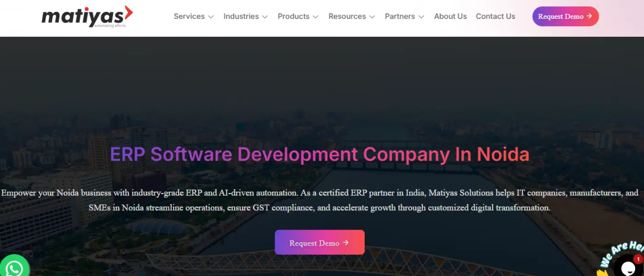The width and height of the screenshot is (644, 276).
Task: Click the paragraph starting 'Empower your Noida business'
Action: [320, 200]
